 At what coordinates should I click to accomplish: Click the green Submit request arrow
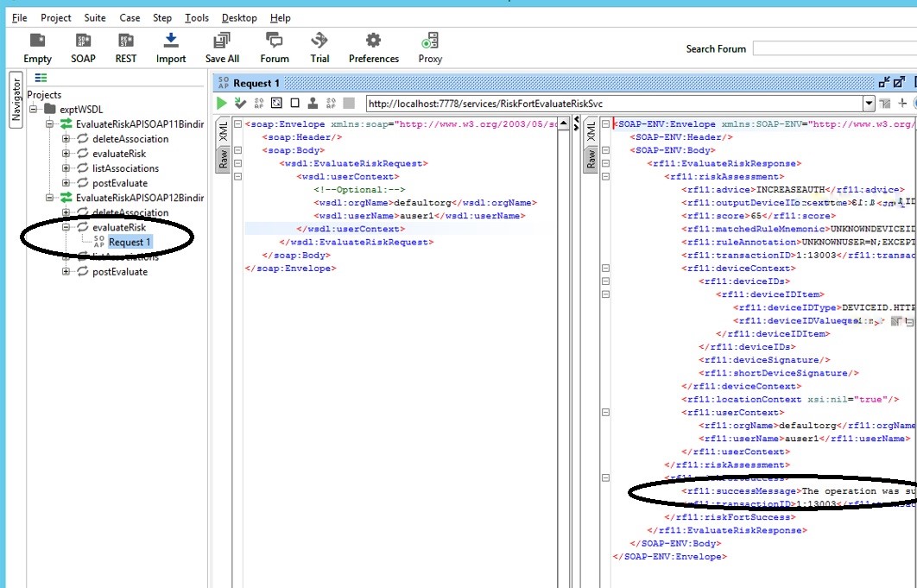pos(222,104)
